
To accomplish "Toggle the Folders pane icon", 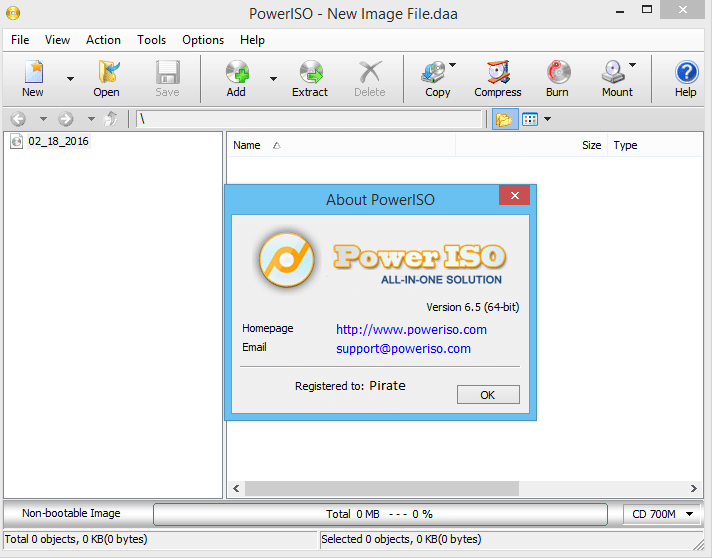I will [505, 119].
